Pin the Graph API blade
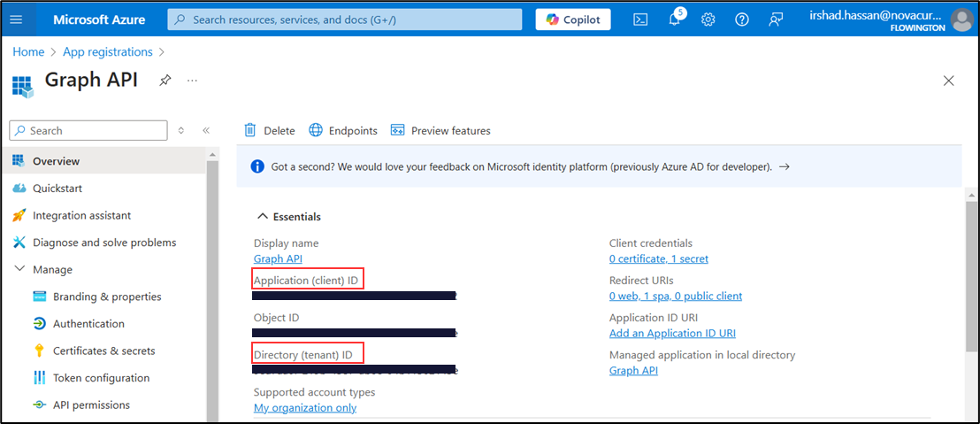This screenshot has width=980, height=424. point(165,80)
